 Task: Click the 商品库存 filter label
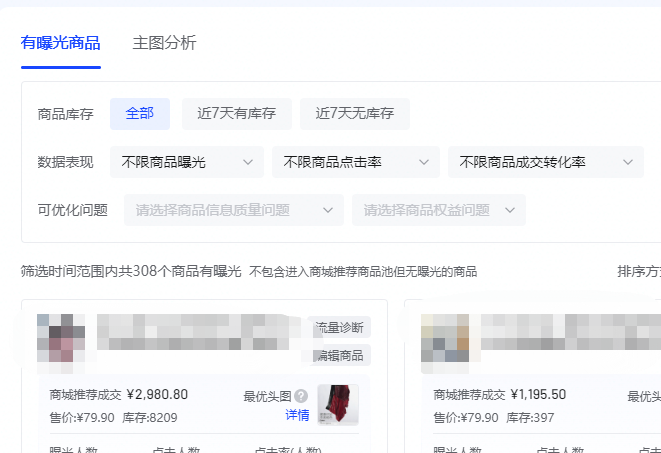[65, 114]
